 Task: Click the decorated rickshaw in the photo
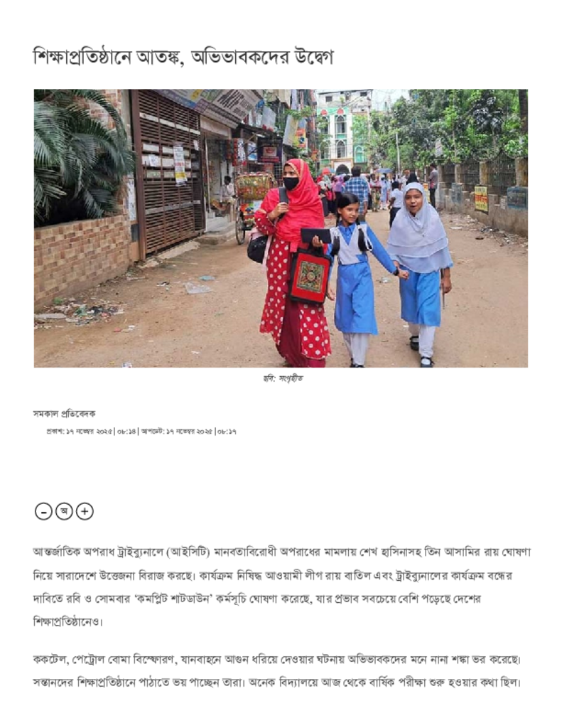click(x=252, y=202)
